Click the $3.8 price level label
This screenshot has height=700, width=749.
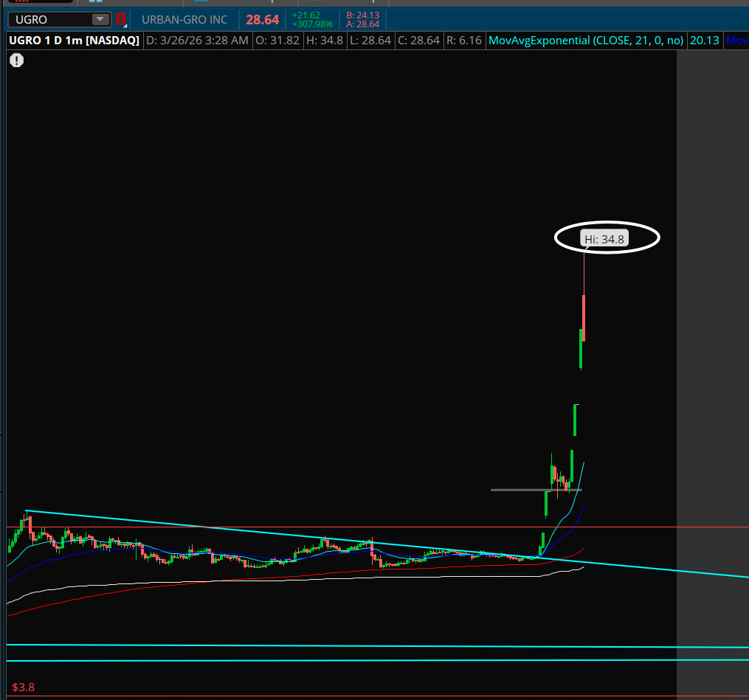click(x=24, y=687)
